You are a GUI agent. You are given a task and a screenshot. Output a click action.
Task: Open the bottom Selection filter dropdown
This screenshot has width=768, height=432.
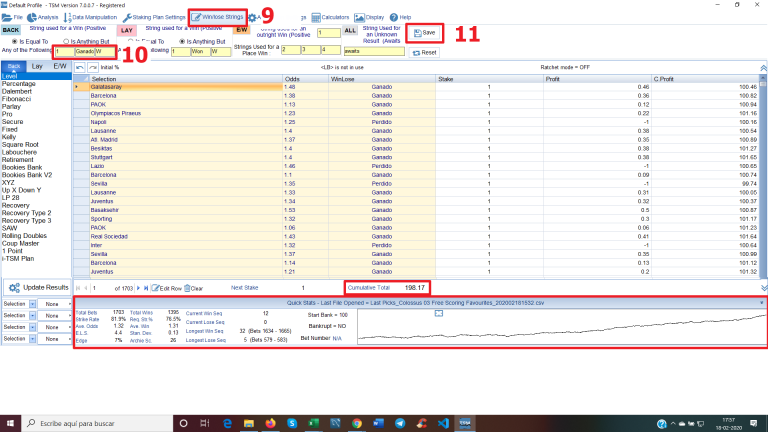[32, 338]
